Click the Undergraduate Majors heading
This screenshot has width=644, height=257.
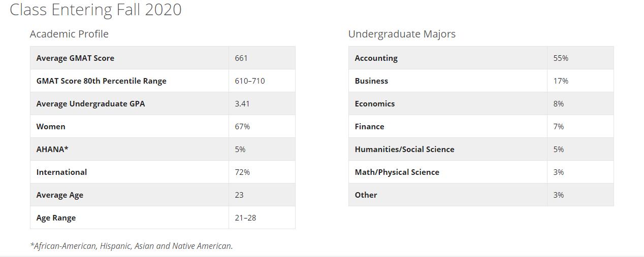402,34
